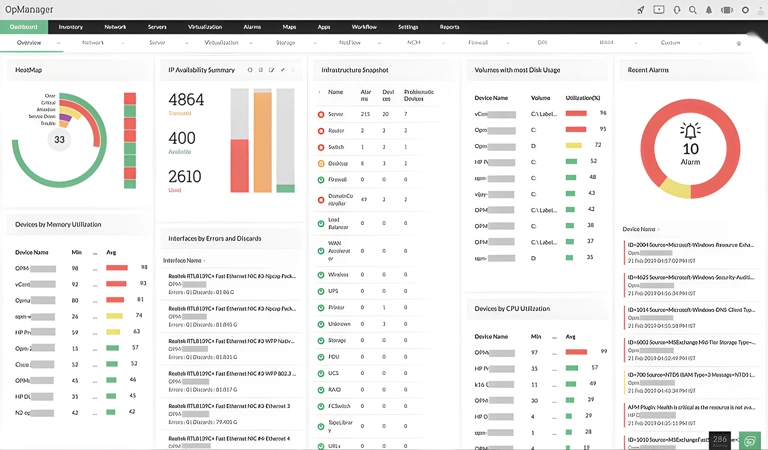768x450 pixels.
Task: Click the red status icon beside Router
Action: click(x=321, y=131)
